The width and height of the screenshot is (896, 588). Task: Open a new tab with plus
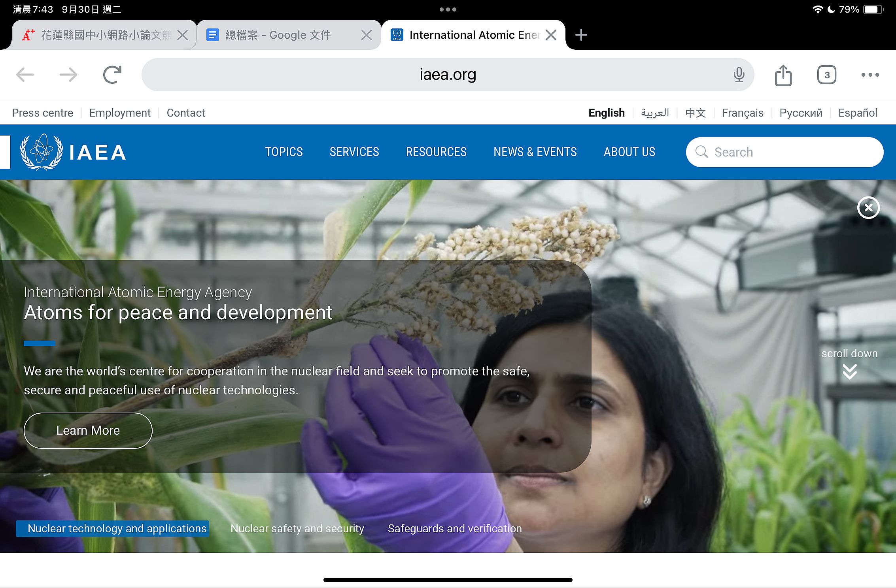tap(581, 35)
